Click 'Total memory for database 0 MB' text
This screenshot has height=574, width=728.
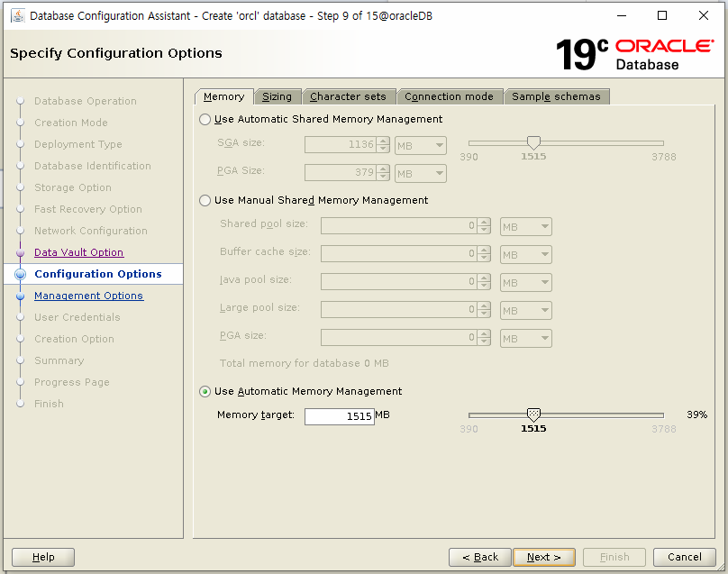[x=305, y=364]
